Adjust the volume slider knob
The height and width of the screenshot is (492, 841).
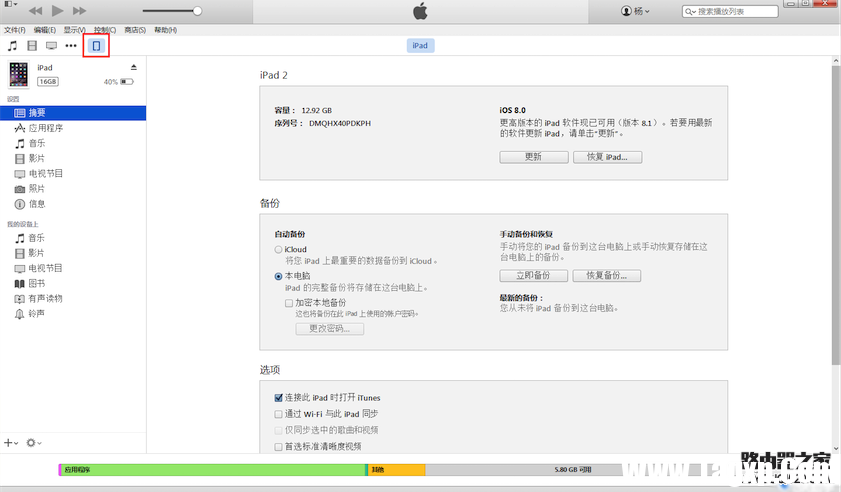[x=197, y=11]
